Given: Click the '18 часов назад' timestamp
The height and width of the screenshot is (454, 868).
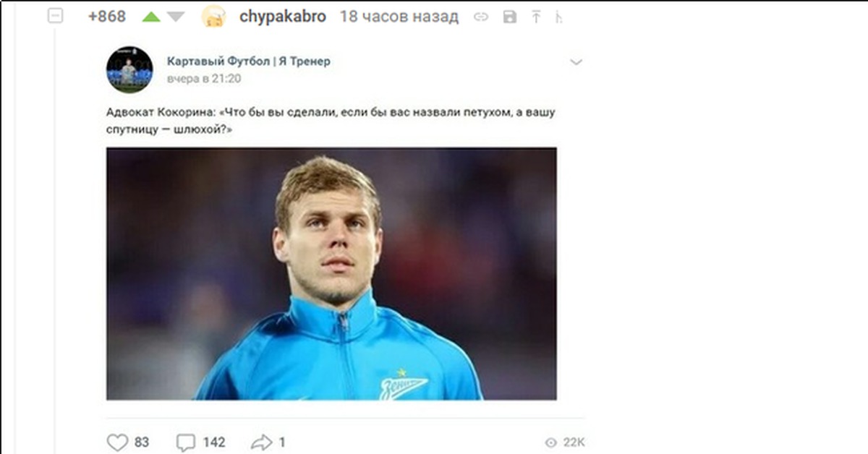Looking at the screenshot, I should click(399, 17).
